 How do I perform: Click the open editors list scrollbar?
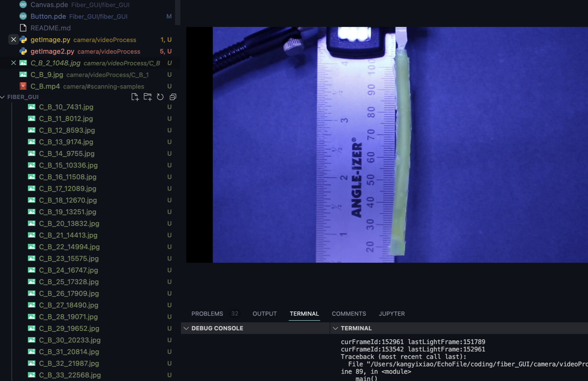(x=178, y=13)
